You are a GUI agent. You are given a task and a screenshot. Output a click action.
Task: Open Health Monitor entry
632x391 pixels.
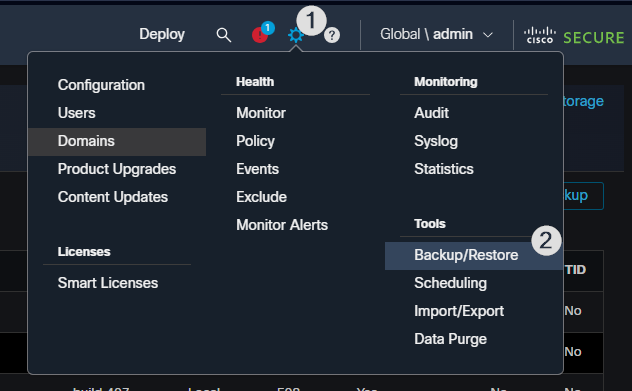261,113
